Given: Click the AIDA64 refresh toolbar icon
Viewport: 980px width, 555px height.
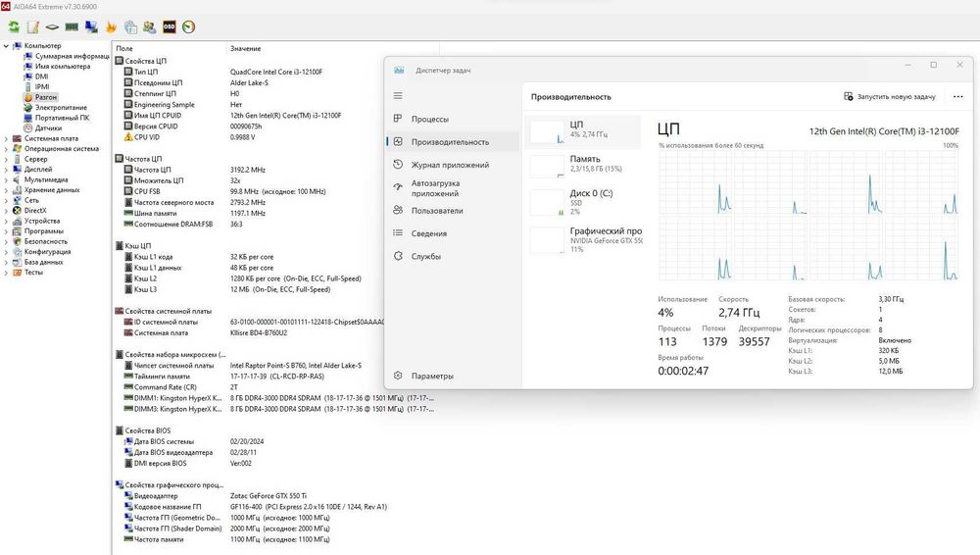Looking at the screenshot, I should tap(14, 26).
